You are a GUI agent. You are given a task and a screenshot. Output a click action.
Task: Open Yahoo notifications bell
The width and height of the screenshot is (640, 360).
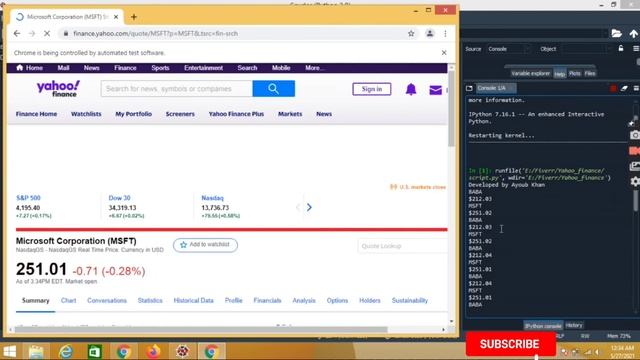pyautogui.click(x=411, y=89)
